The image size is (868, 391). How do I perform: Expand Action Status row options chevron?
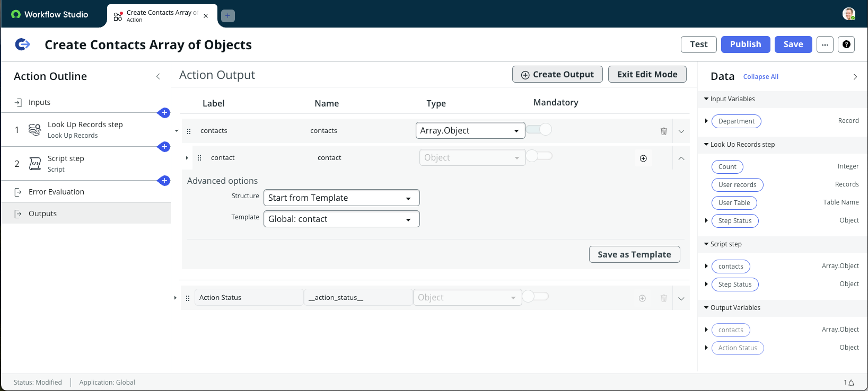(x=681, y=299)
